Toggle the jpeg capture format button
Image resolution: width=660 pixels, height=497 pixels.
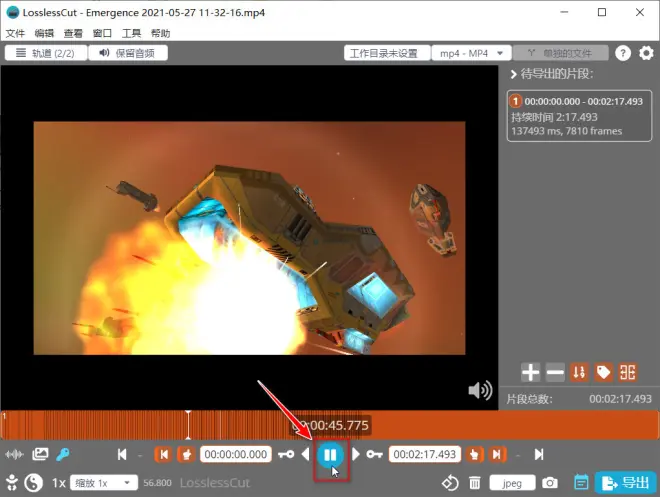512,483
